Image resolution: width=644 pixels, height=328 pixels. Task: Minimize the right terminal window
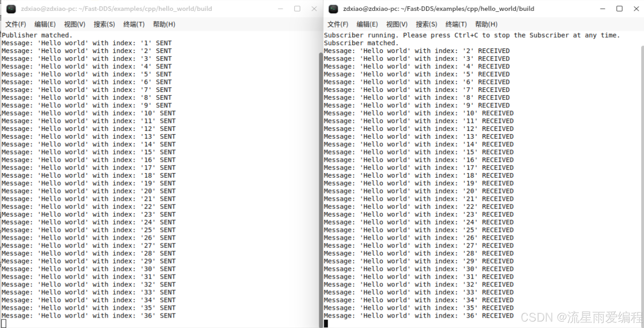[x=603, y=9]
